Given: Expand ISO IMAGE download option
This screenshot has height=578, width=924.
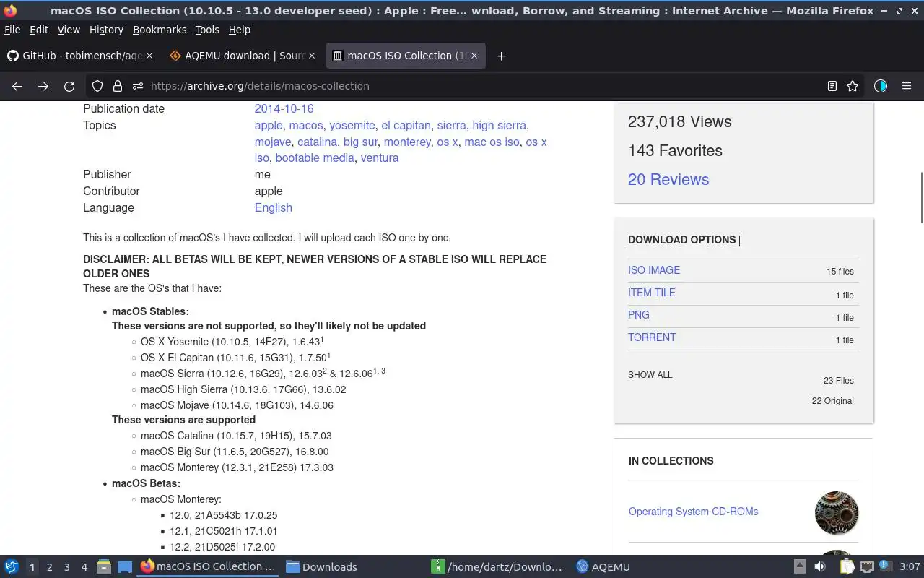Looking at the screenshot, I should tap(654, 270).
